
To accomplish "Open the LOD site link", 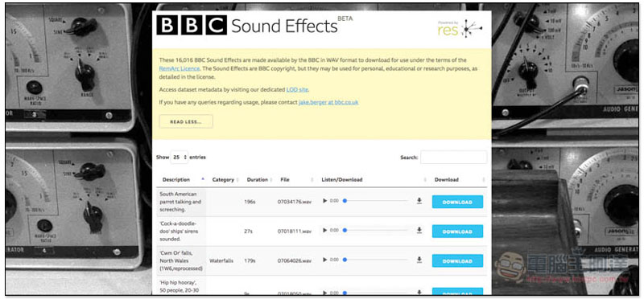I will 297,89.
